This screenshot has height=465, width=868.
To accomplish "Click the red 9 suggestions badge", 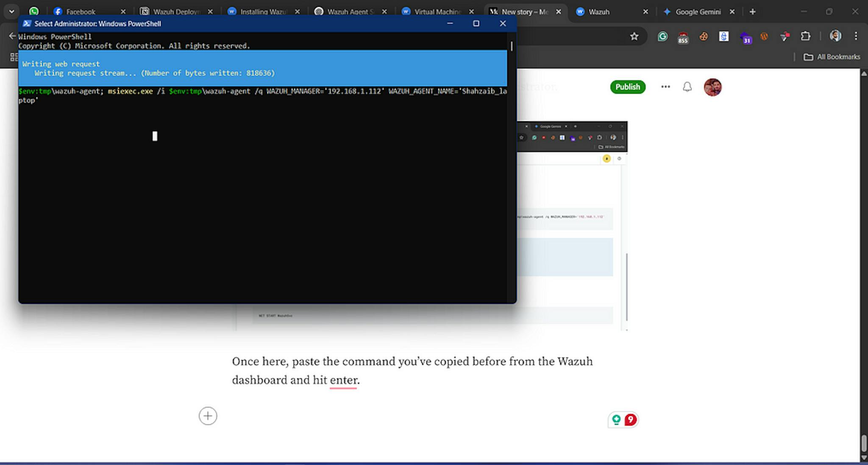I will click(630, 420).
